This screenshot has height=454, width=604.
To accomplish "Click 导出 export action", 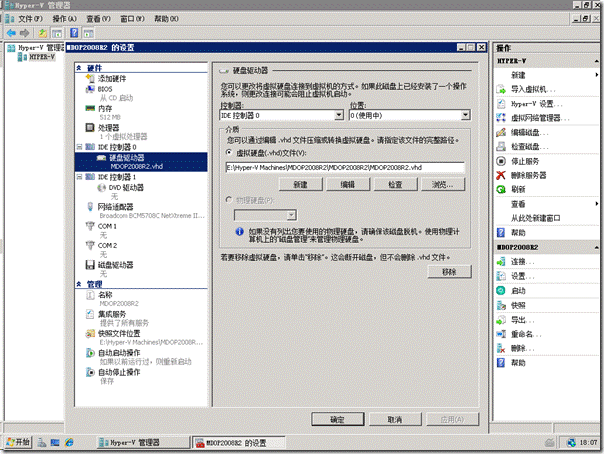I will (x=522, y=320).
